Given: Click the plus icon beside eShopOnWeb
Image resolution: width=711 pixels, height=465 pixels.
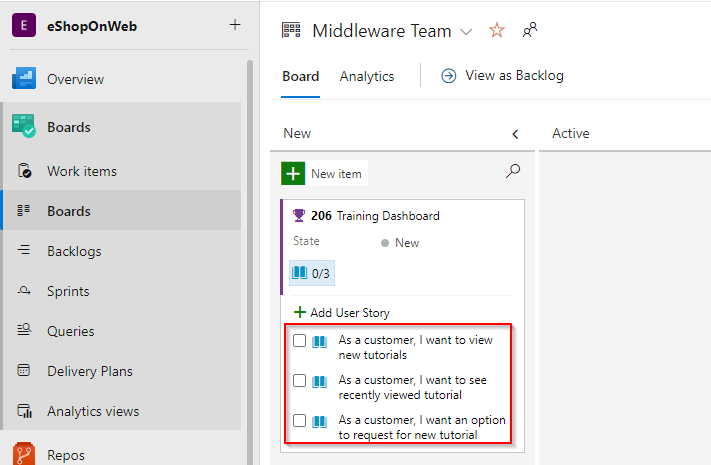Looking at the screenshot, I should tap(235, 24).
